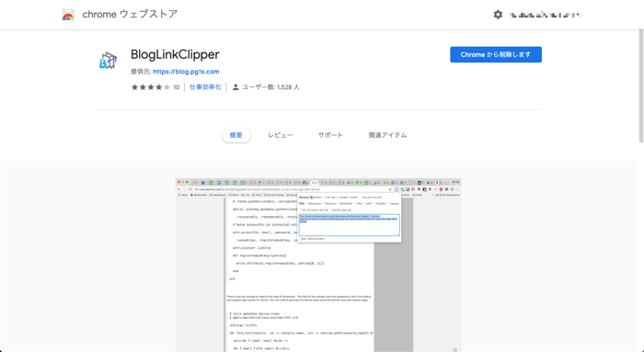This screenshot has width=644, height=352.
Task: Select the 概要 tab
Action: [x=236, y=135]
